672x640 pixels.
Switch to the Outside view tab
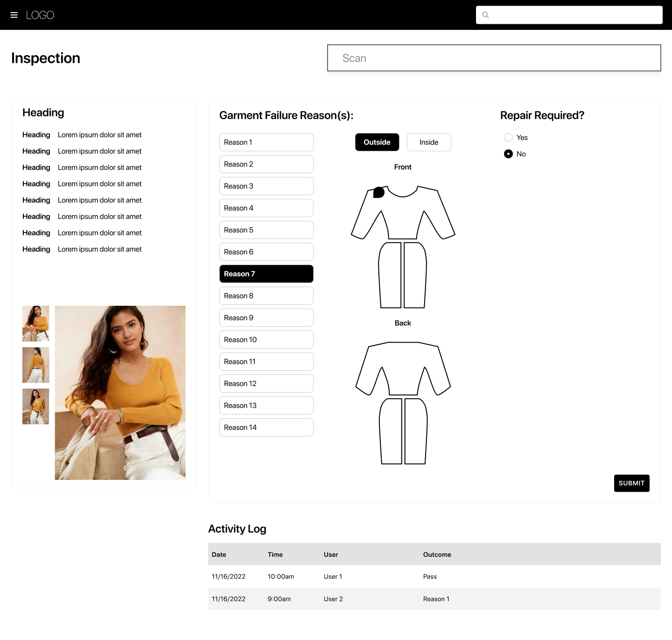click(x=377, y=142)
